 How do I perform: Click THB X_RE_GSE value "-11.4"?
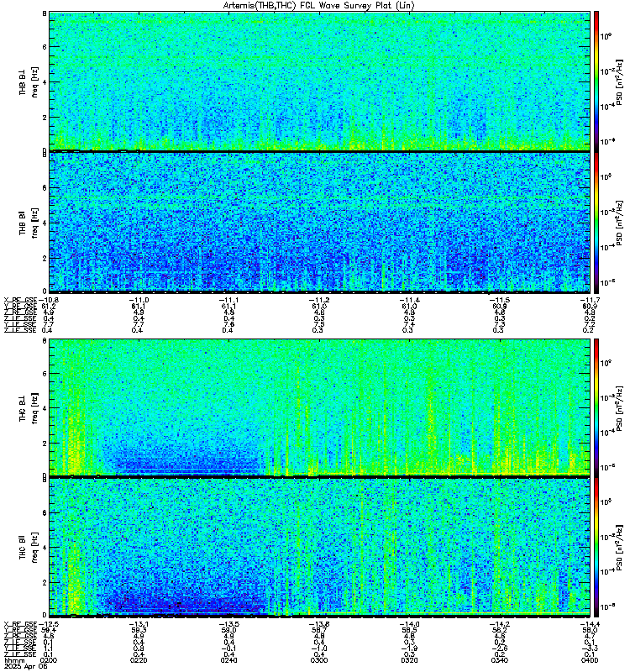(409, 300)
